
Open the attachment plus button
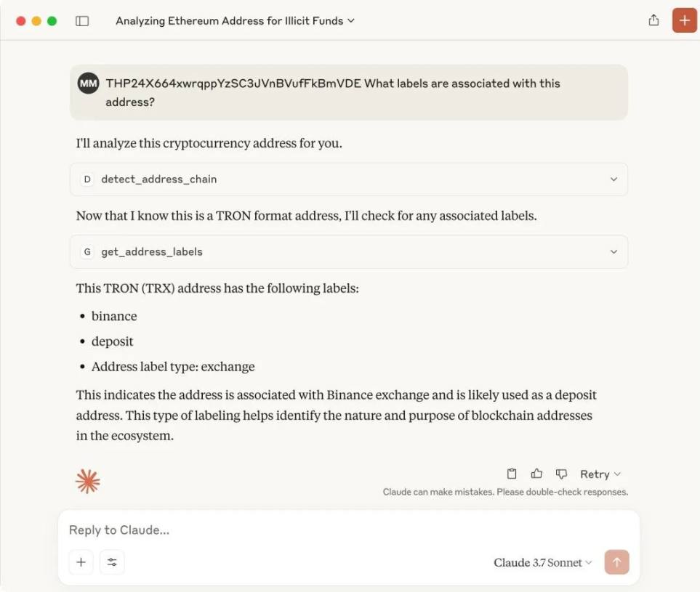[x=81, y=562]
